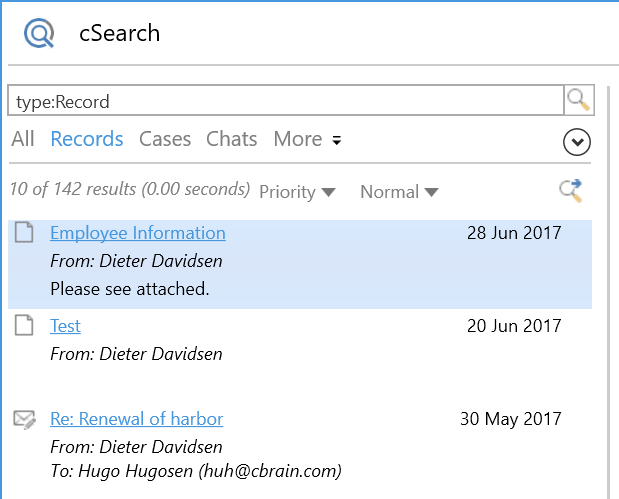This screenshot has width=619, height=499.
Task: Click the email icon beside Re: Renewal of harbor
Action: click(24, 420)
